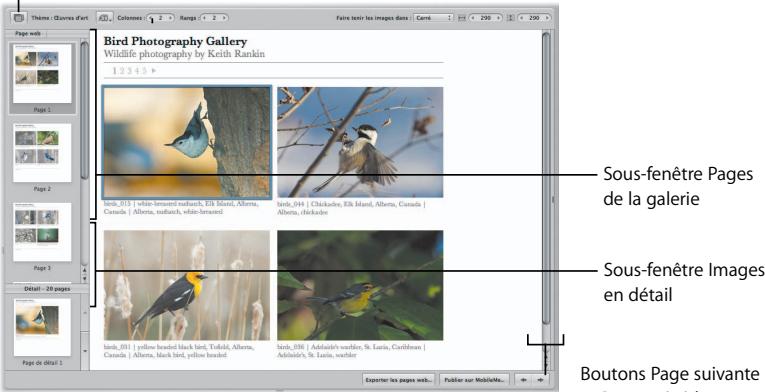Click Exporter les pages web button
The width and height of the screenshot is (765, 392).
click(399, 380)
